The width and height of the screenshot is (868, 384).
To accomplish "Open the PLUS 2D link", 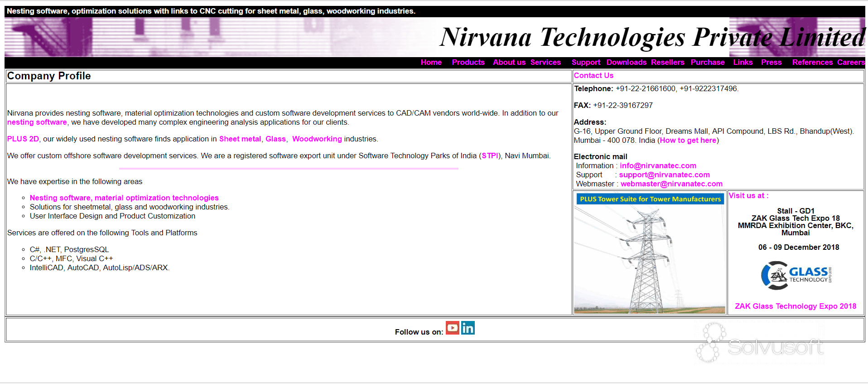I will (x=23, y=139).
